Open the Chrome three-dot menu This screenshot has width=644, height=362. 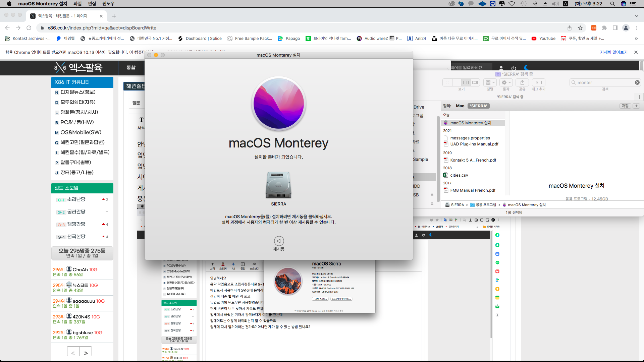[x=637, y=28]
